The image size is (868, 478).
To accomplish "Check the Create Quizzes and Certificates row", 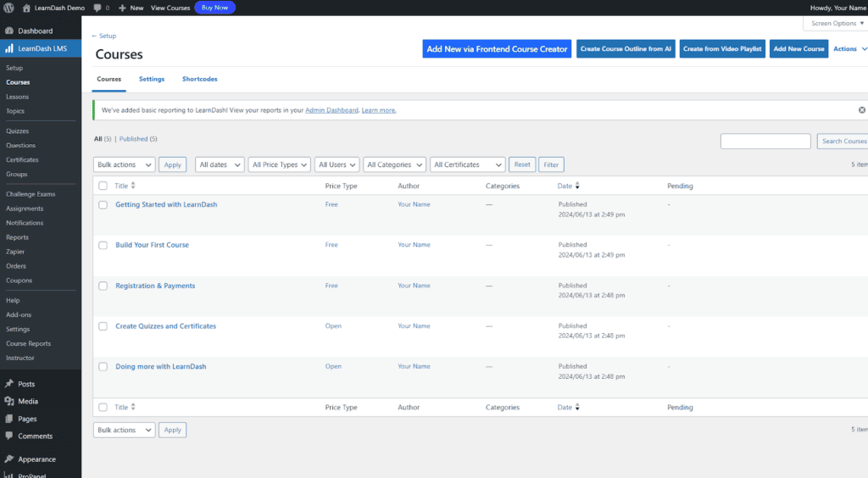I will click(x=103, y=326).
